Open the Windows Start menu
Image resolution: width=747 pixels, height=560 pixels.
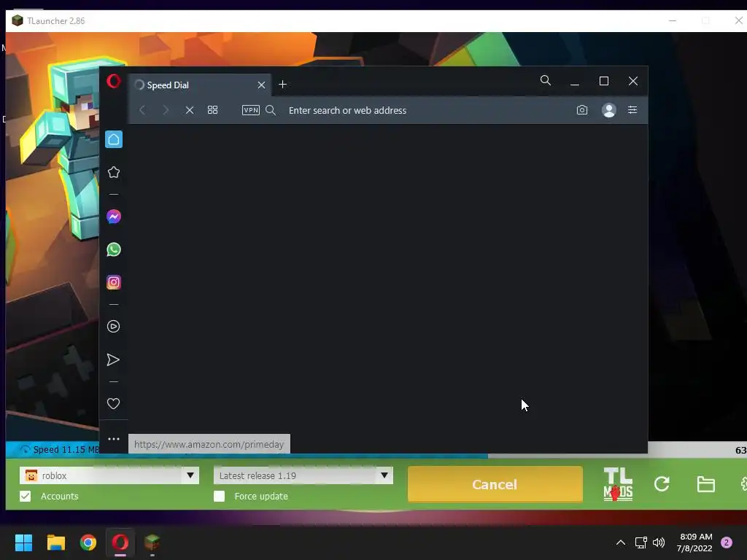[23, 542]
